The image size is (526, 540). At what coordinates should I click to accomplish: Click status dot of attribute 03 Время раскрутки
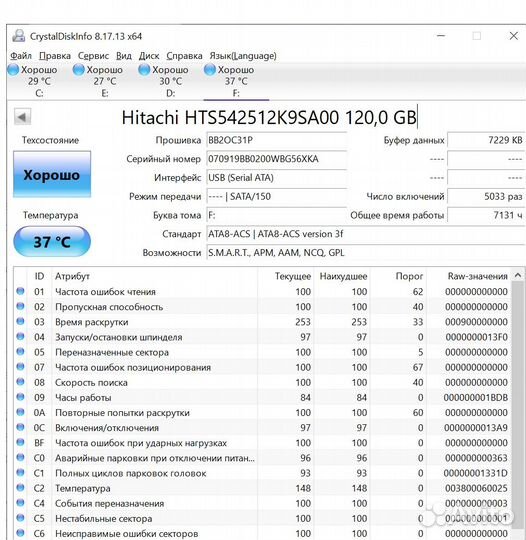(x=20, y=322)
